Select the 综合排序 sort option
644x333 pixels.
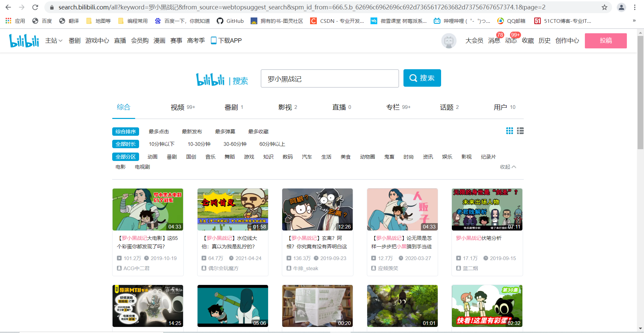(x=126, y=131)
